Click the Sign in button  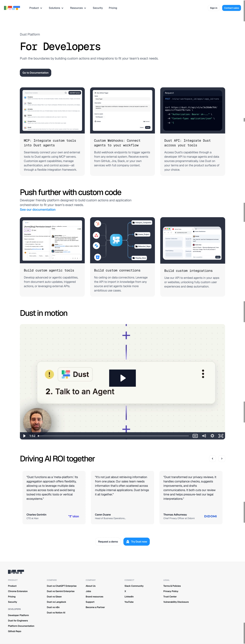(x=213, y=8)
